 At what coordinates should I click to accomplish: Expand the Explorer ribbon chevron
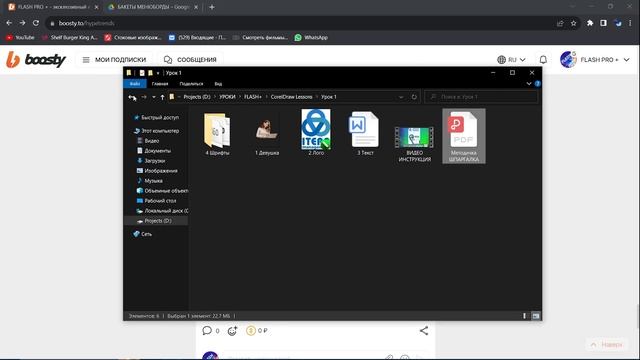click(x=529, y=83)
